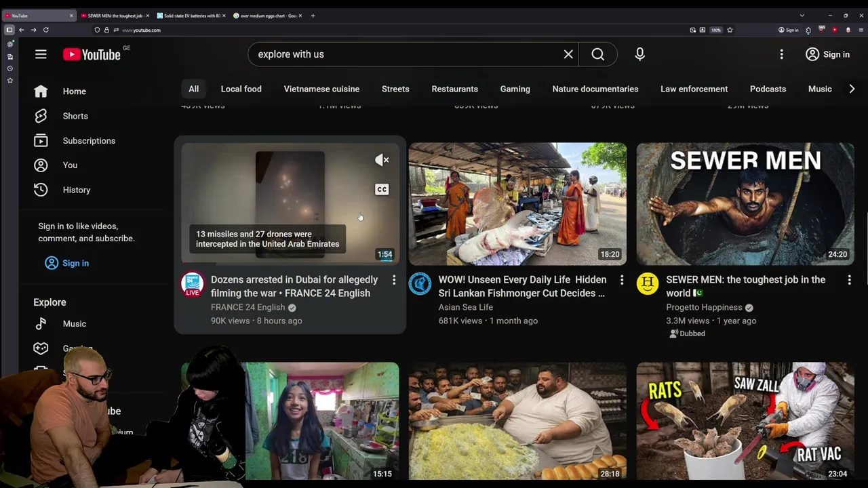Click the Sign in button in YouTube header
This screenshot has height=488, width=868.
pos(827,54)
